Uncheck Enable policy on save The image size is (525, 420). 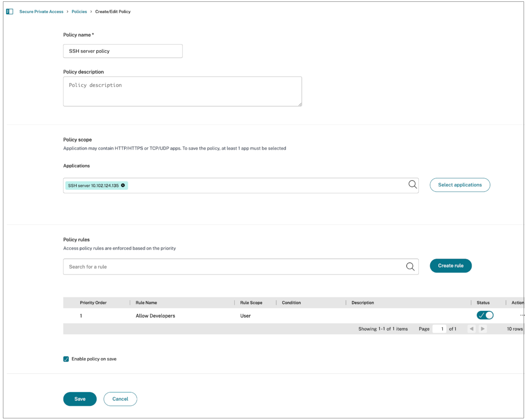(x=66, y=359)
